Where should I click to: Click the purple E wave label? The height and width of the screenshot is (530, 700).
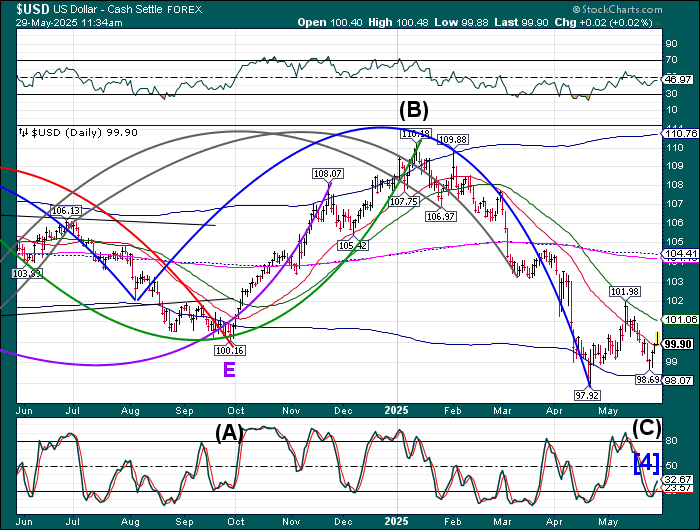[229, 370]
